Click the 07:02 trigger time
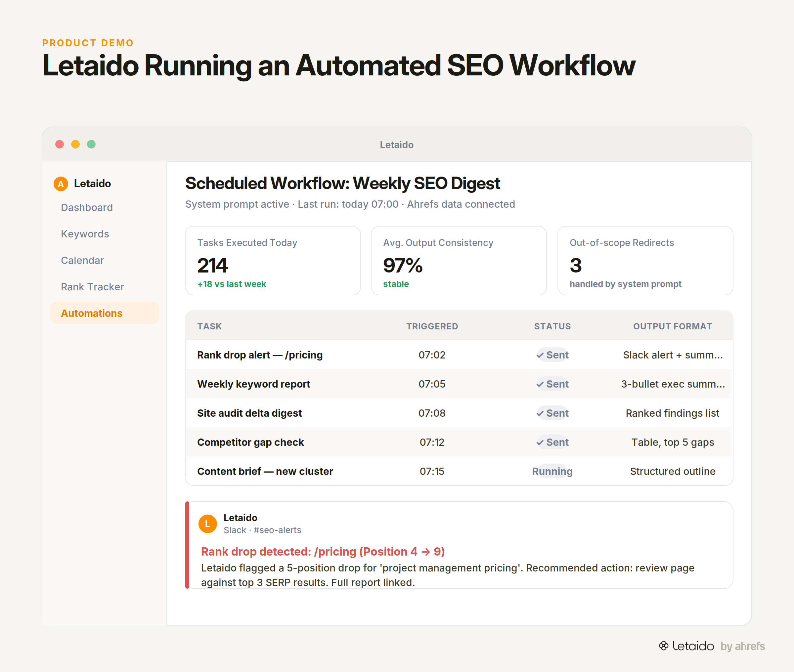This screenshot has width=794, height=672. pos(432,355)
